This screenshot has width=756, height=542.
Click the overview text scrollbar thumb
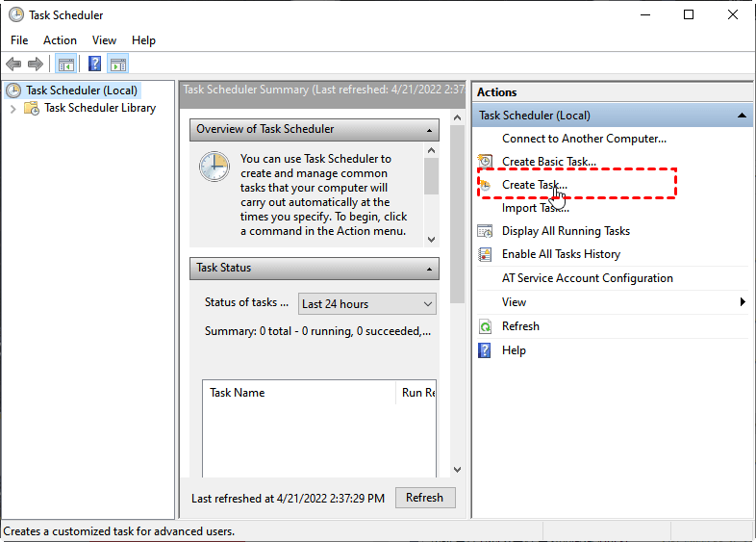432,176
